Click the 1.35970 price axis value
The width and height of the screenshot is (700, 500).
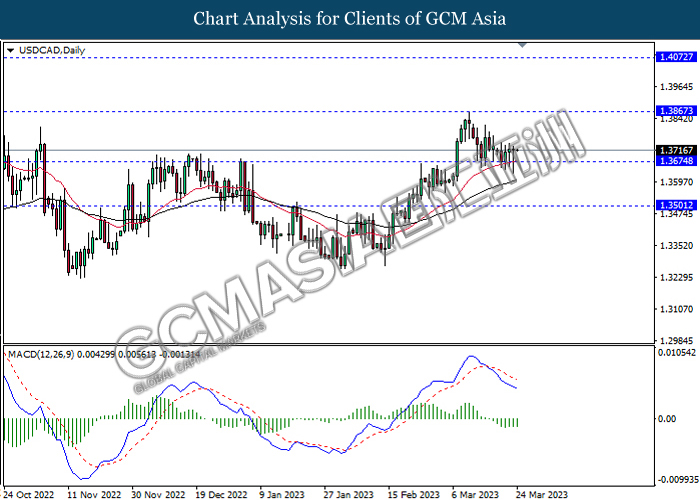coord(676,182)
